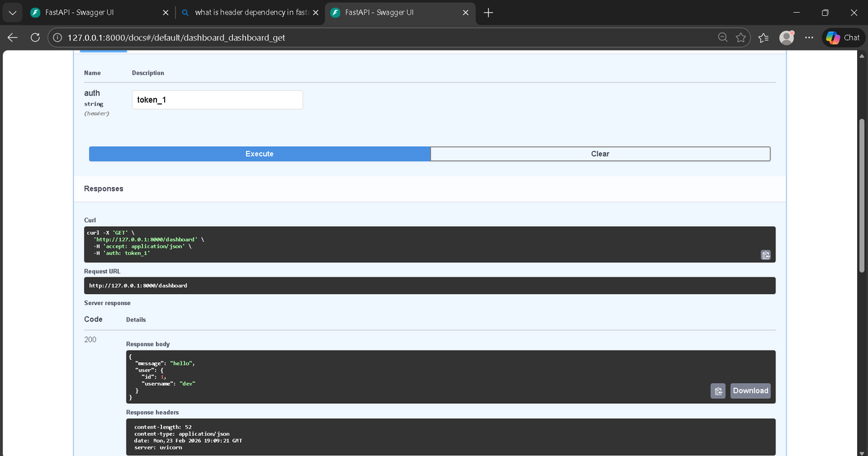The image size is (868, 456).
Task: Click the Description column header
Action: (148, 73)
